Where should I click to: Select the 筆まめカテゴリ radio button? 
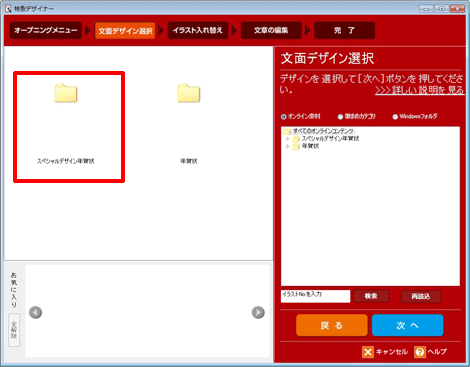pyautogui.click(x=340, y=117)
